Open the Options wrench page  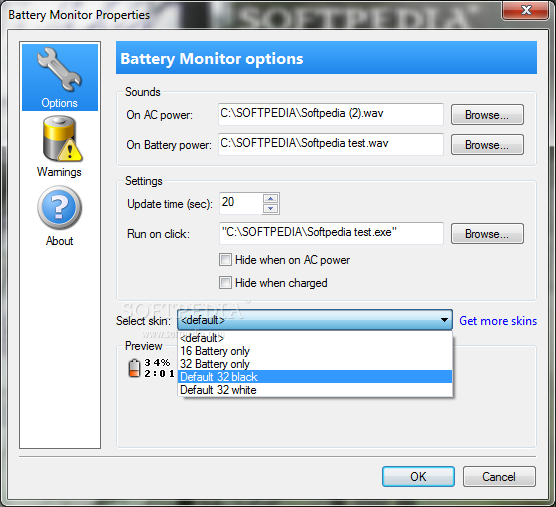click(x=60, y=77)
